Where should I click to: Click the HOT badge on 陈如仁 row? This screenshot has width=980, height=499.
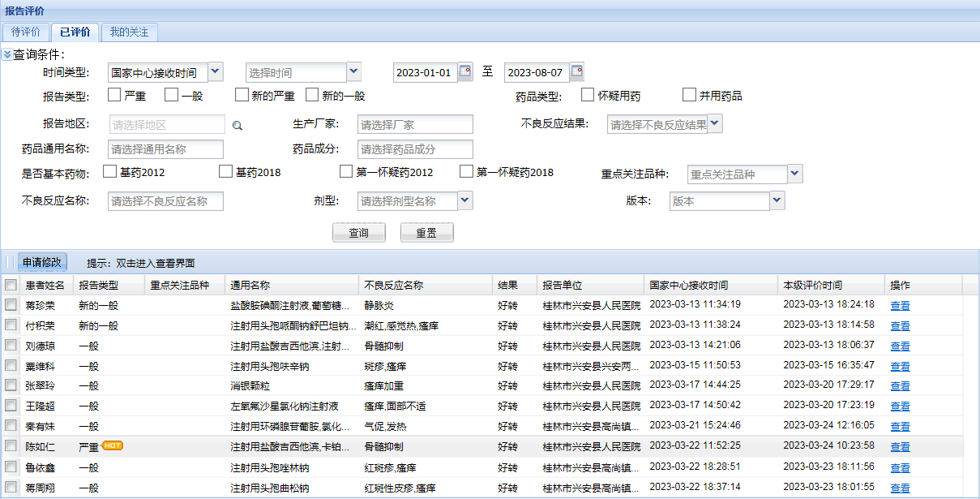tap(113, 445)
